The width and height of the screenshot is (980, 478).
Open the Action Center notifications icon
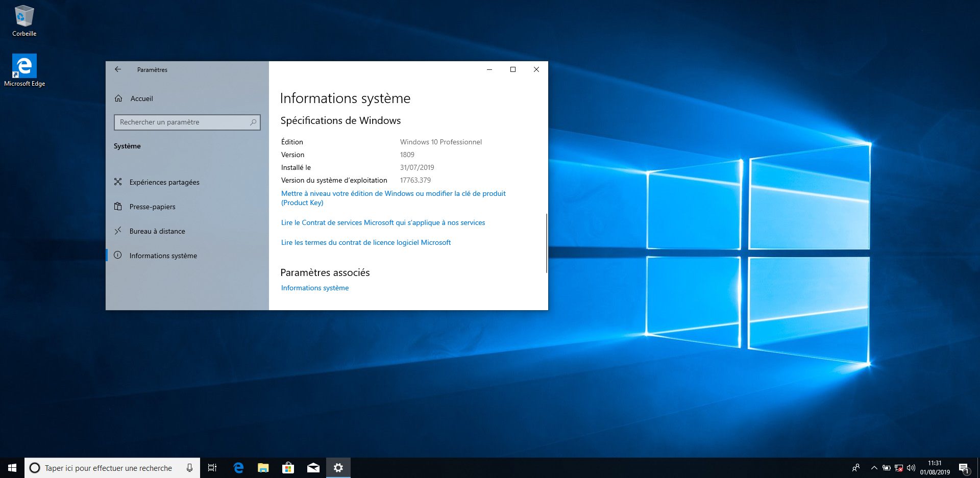(964, 468)
